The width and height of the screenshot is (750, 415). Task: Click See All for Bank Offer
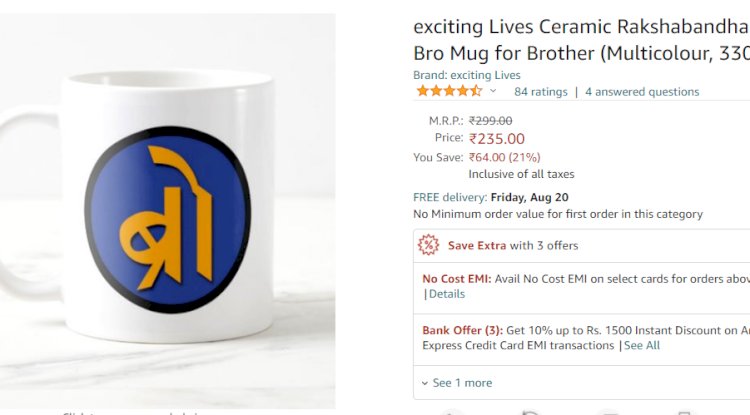(642, 345)
